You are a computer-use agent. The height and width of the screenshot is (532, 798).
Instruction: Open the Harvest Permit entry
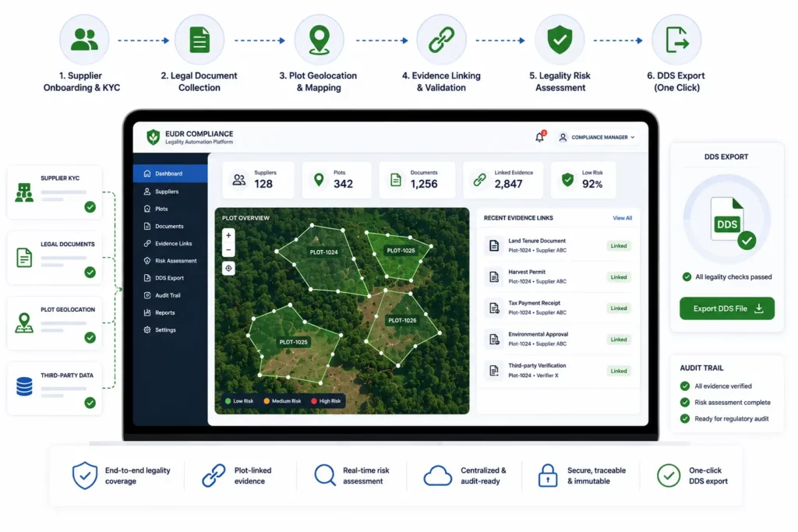coord(557,277)
